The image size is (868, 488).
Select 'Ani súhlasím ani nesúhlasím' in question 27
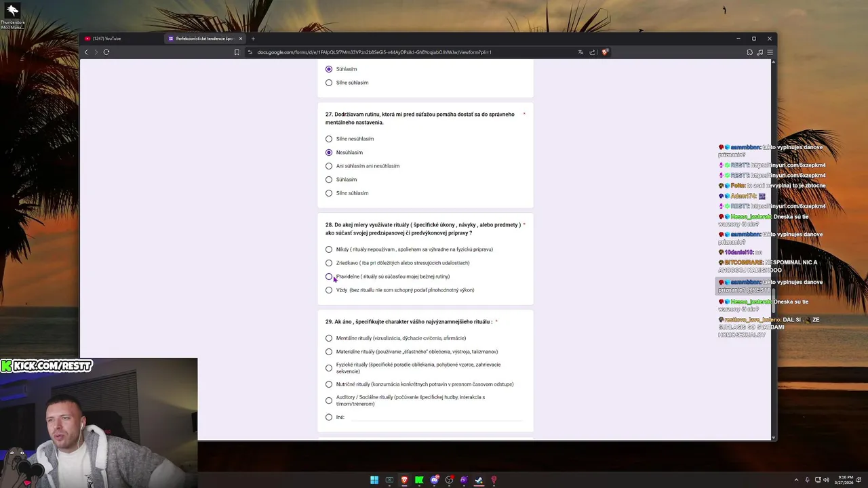[x=329, y=166]
